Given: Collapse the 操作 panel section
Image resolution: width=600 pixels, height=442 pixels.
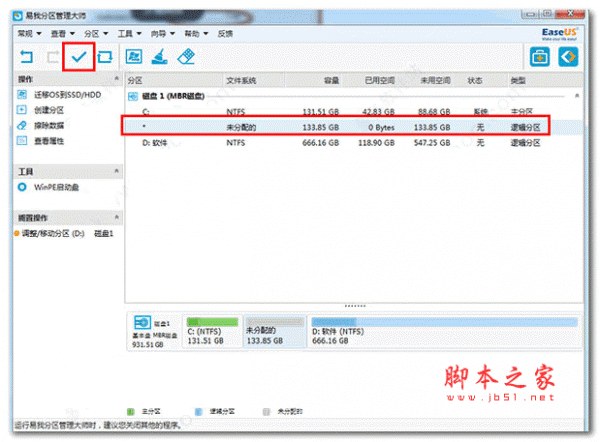Looking at the screenshot, I should tap(117, 78).
